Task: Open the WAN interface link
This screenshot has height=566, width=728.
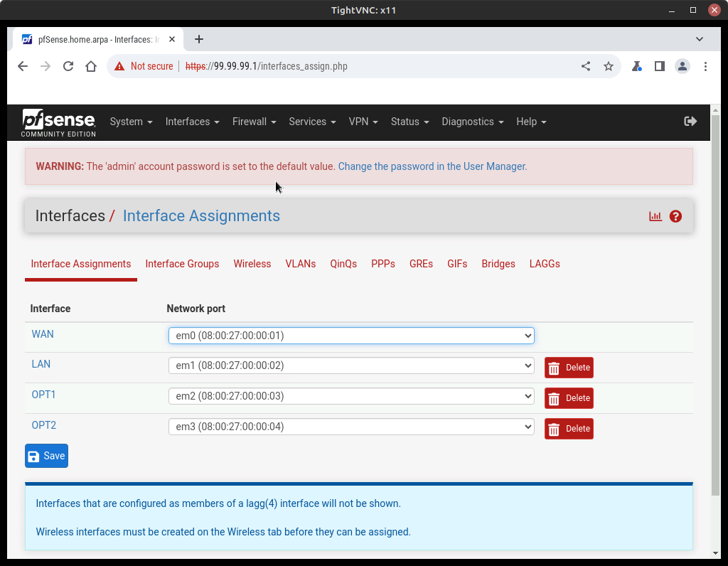Action: pyautogui.click(x=43, y=334)
